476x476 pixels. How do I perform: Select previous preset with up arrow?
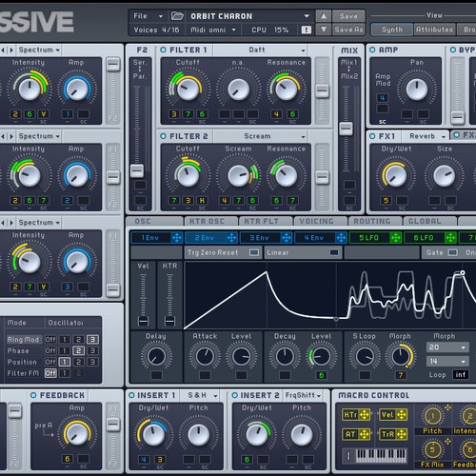[324, 16]
